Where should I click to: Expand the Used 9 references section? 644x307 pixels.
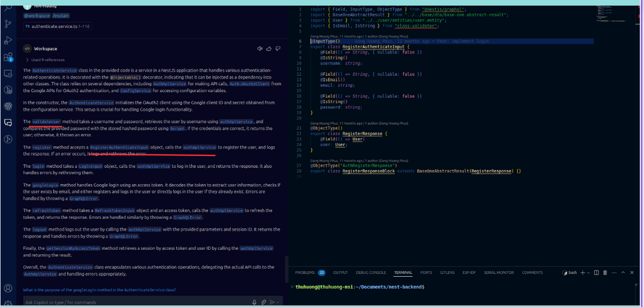[45, 60]
